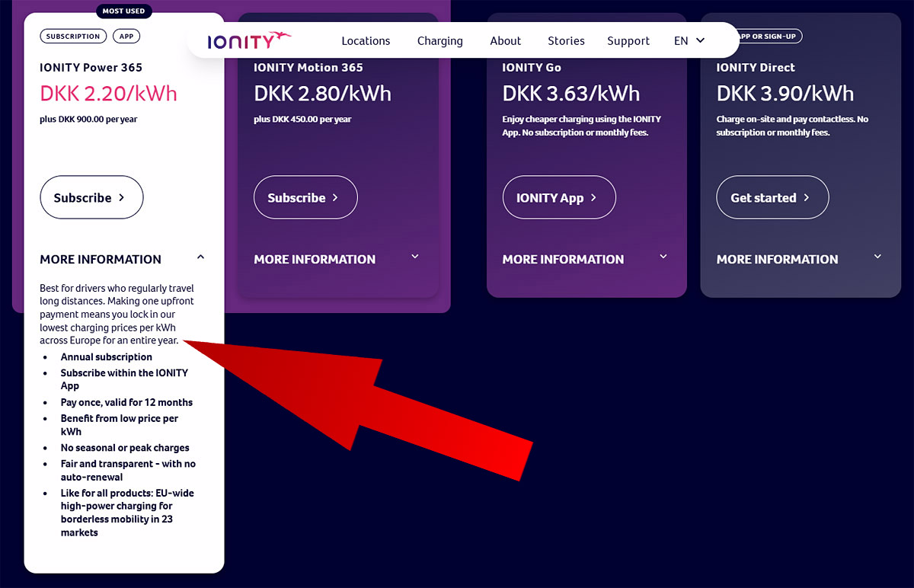
Task: Navigate to Stories
Action: [566, 41]
